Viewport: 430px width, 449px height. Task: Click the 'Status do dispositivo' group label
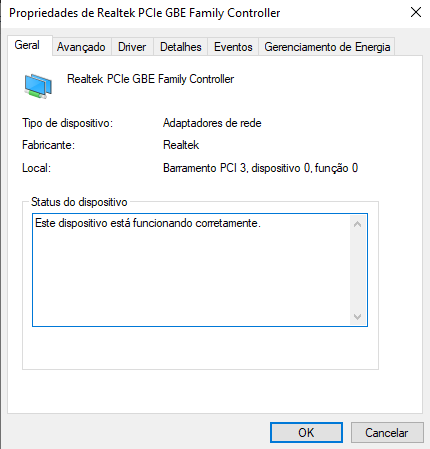coord(79,202)
